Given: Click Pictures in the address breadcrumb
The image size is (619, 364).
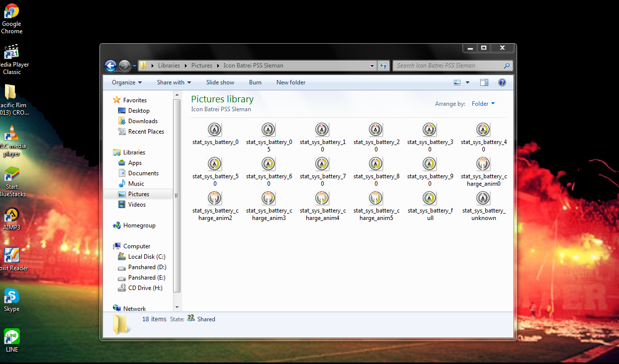Looking at the screenshot, I should 202,66.
